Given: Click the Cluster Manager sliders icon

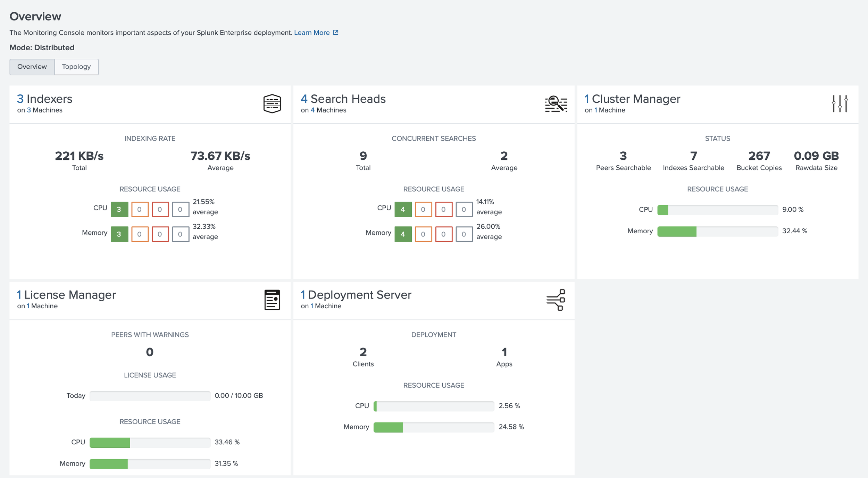Looking at the screenshot, I should (840, 103).
